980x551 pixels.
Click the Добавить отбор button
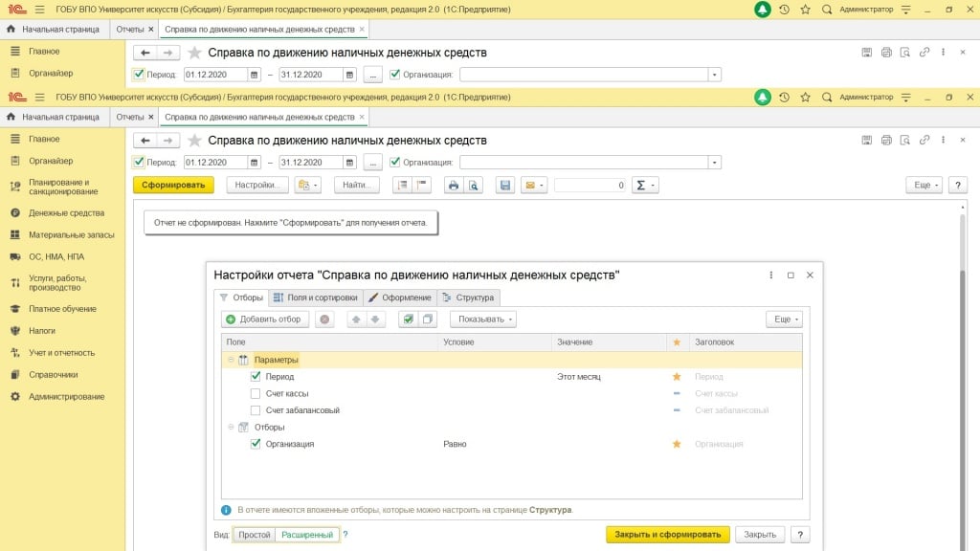(x=265, y=320)
